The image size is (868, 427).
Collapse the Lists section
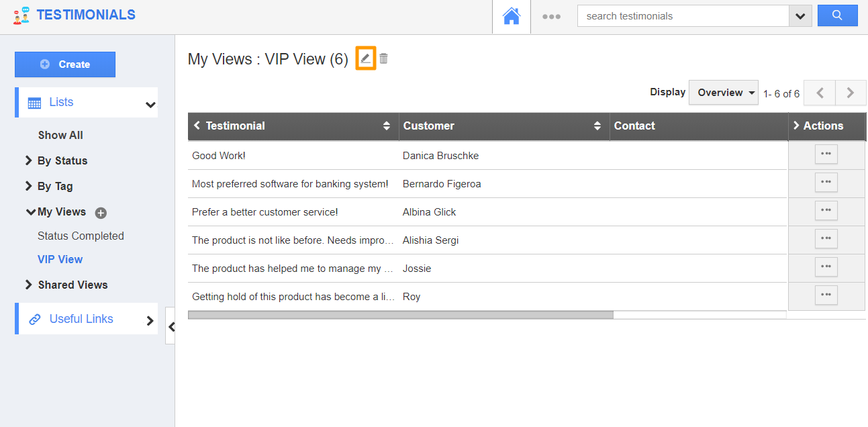pyautogui.click(x=150, y=104)
